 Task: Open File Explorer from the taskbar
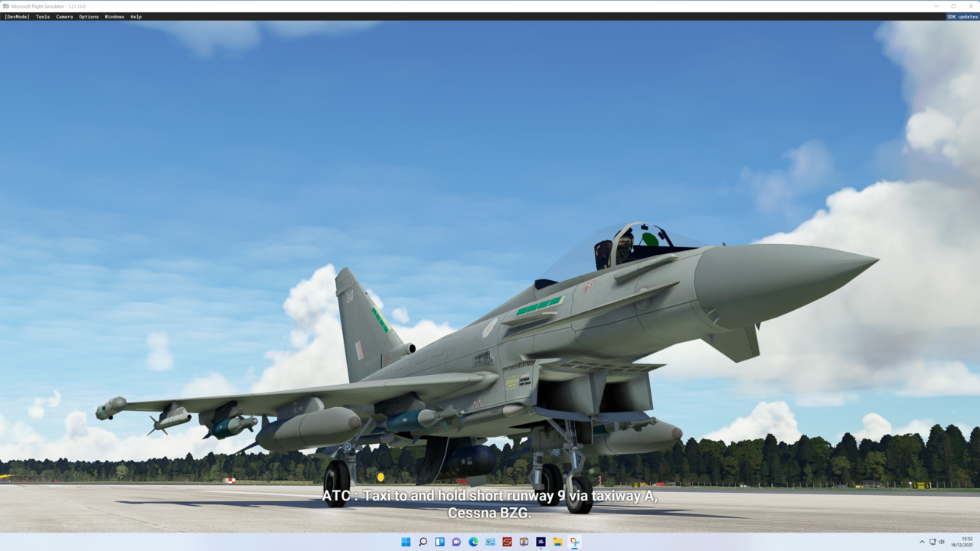point(557,542)
